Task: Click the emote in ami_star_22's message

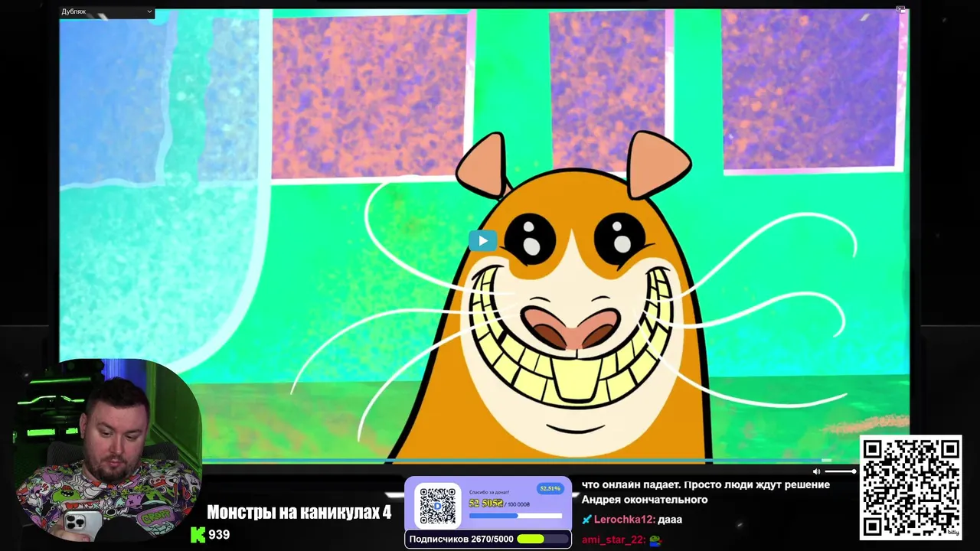Action: point(655,540)
